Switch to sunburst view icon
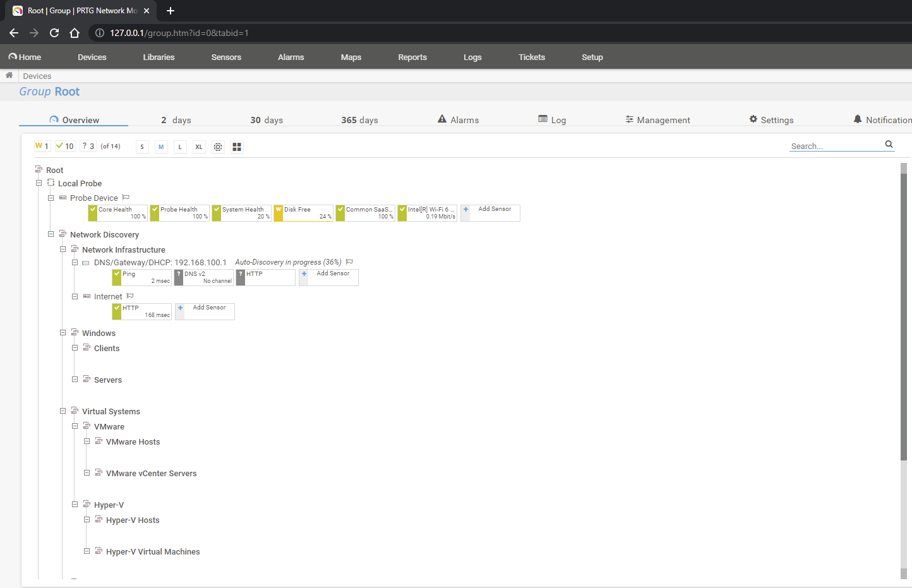This screenshot has width=912, height=588. (x=218, y=147)
